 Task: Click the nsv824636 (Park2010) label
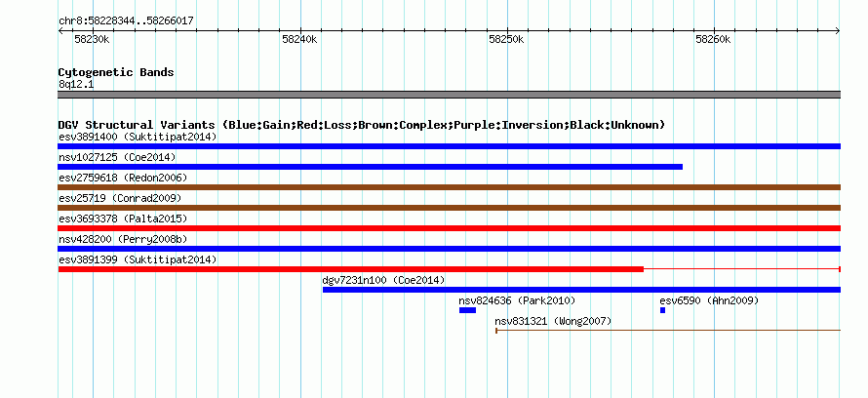pyautogui.click(x=517, y=300)
